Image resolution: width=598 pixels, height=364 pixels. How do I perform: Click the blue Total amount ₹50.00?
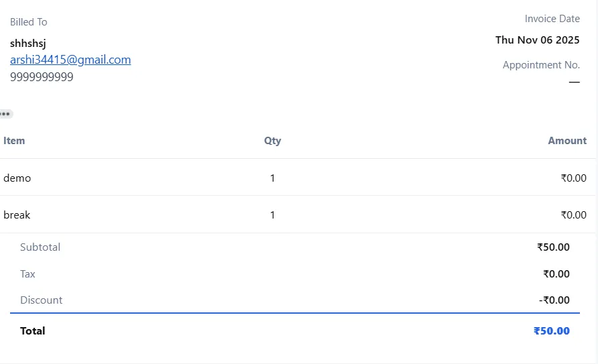tap(551, 331)
